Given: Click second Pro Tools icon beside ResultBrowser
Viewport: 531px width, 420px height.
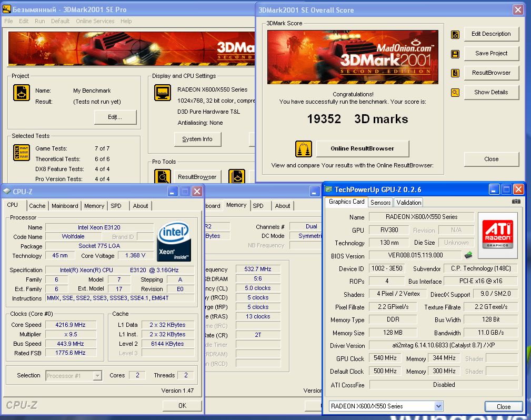Looking at the screenshot, I should pyautogui.click(x=237, y=176).
